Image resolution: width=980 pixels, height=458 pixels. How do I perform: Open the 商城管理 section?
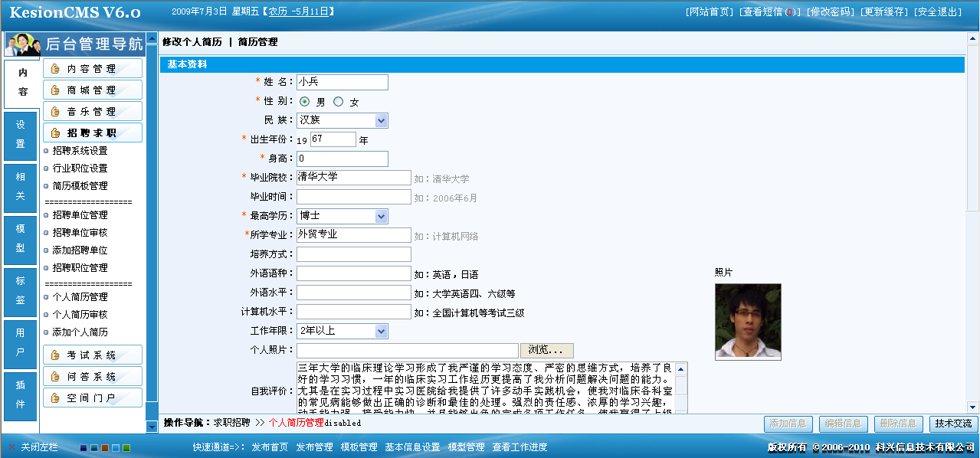[93, 90]
